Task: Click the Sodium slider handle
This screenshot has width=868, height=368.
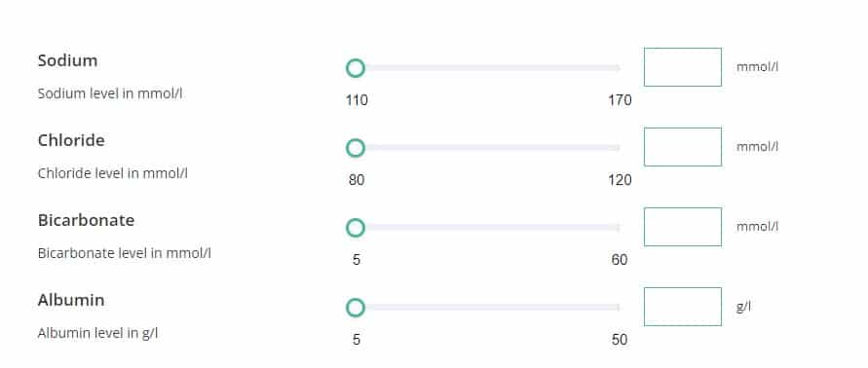Action: (x=356, y=68)
